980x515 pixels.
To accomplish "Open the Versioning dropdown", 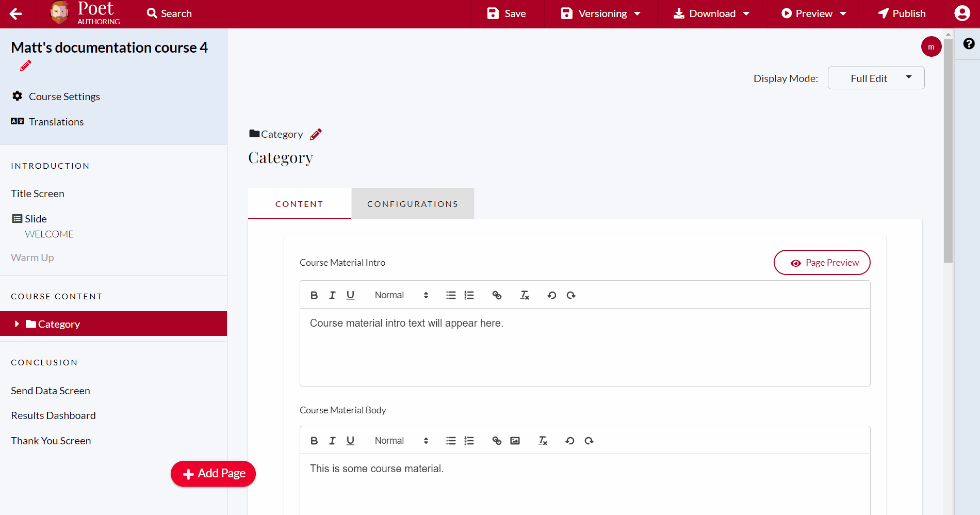I will coord(600,13).
